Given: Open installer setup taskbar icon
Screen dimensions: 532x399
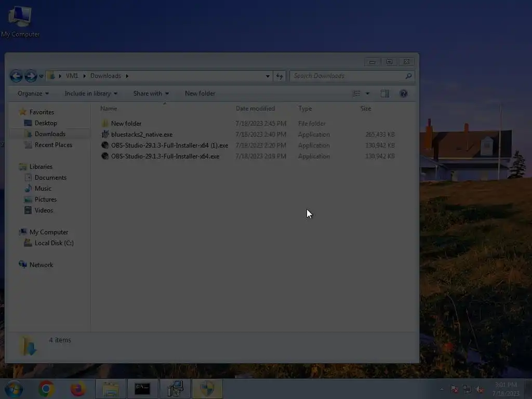Looking at the screenshot, I should coord(175,389).
